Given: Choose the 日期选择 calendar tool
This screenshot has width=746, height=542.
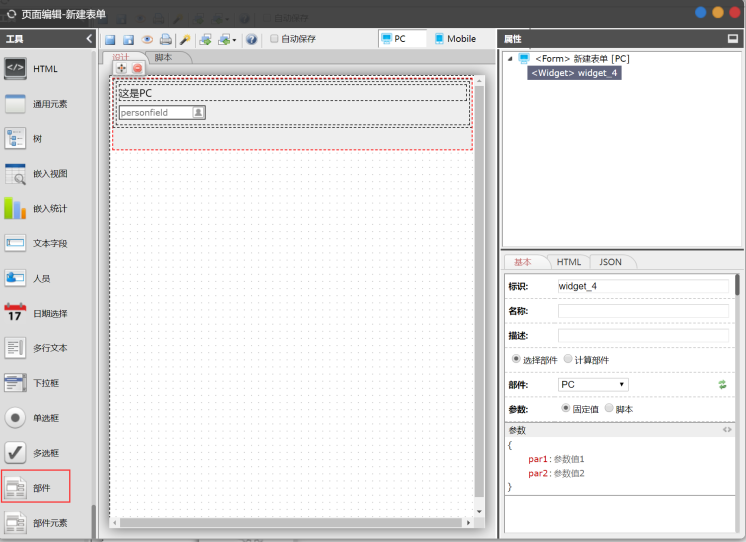Looking at the screenshot, I should point(15,313).
